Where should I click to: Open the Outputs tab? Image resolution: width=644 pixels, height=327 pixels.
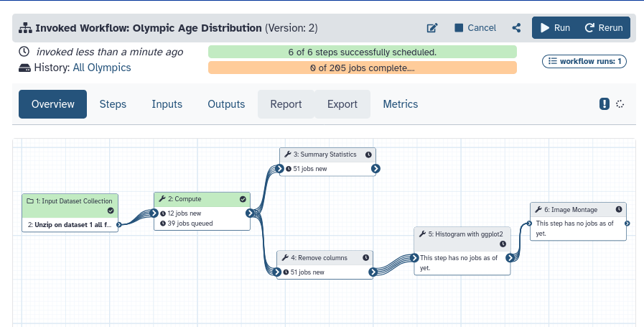point(226,104)
